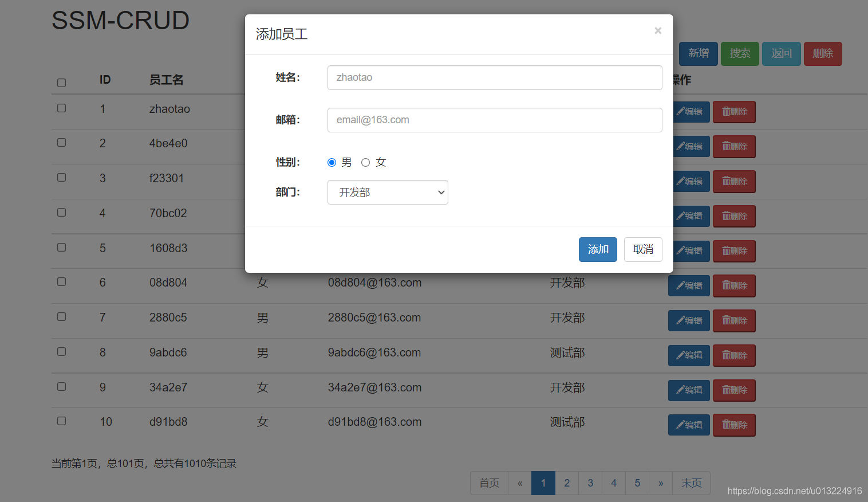This screenshot has height=502, width=868.
Task: Edit employee 9abdc6 with pencil button
Action: (689, 355)
